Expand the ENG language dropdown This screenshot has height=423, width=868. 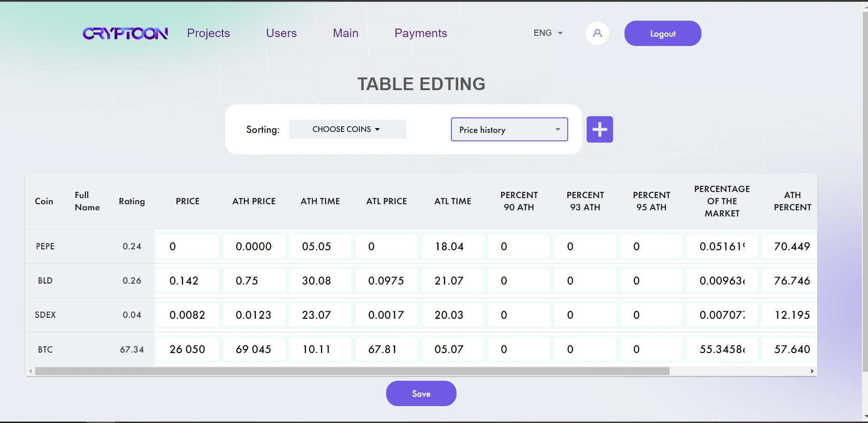point(548,33)
